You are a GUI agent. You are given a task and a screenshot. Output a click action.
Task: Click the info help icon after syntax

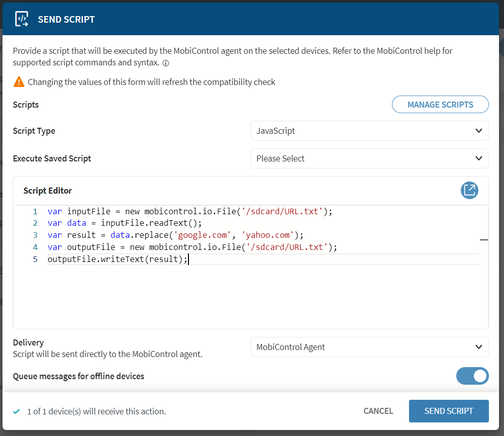(166, 64)
